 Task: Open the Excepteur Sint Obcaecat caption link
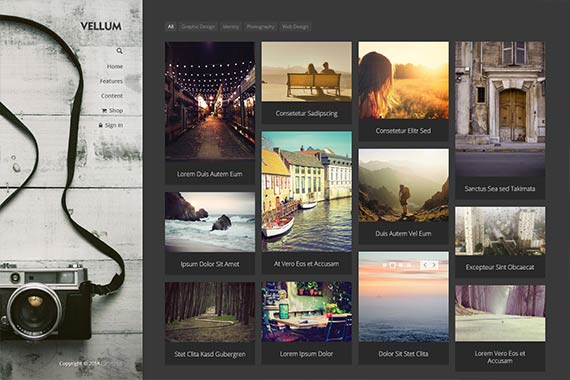pos(500,267)
